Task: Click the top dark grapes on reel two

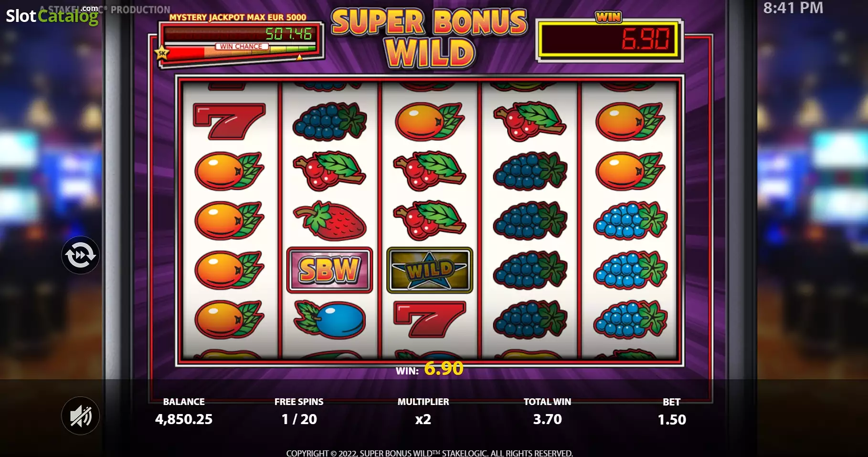Action: pos(329,121)
